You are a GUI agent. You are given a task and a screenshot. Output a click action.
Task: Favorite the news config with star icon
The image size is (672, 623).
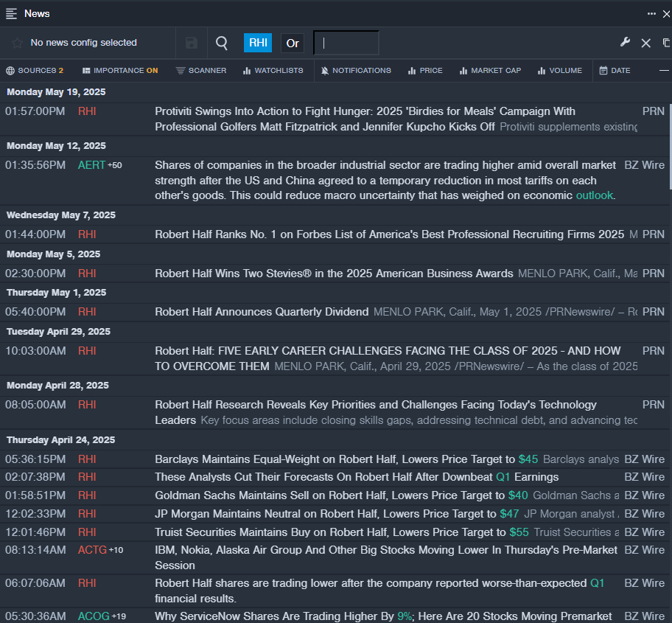(17, 43)
